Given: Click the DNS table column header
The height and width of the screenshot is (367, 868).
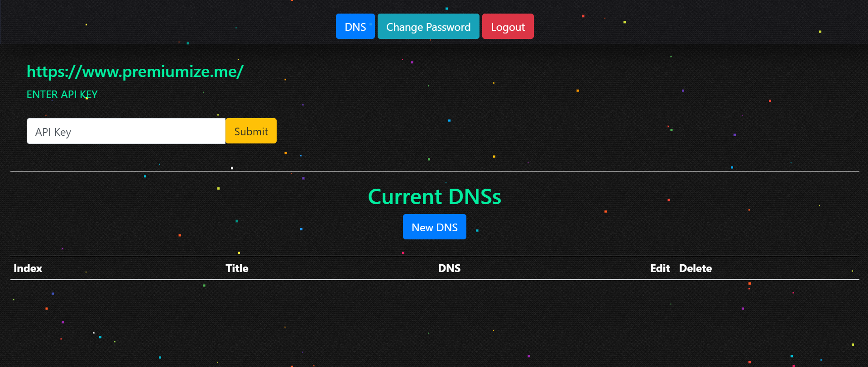Looking at the screenshot, I should [x=449, y=268].
